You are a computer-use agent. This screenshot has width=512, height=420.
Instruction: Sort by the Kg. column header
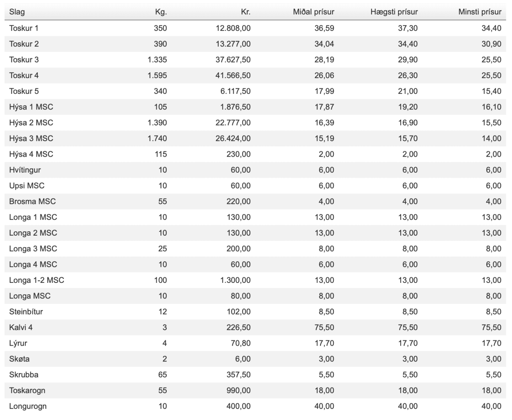[161, 12]
